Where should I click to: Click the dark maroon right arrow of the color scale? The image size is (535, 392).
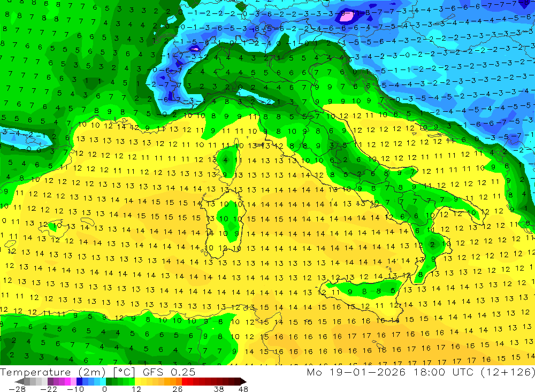(243, 381)
